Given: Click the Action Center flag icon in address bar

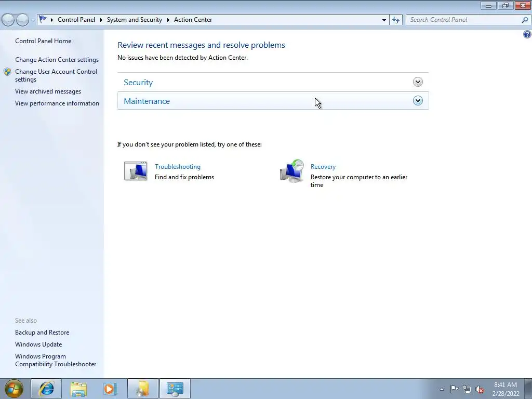Looking at the screenshot, I should tap(43, 19).
